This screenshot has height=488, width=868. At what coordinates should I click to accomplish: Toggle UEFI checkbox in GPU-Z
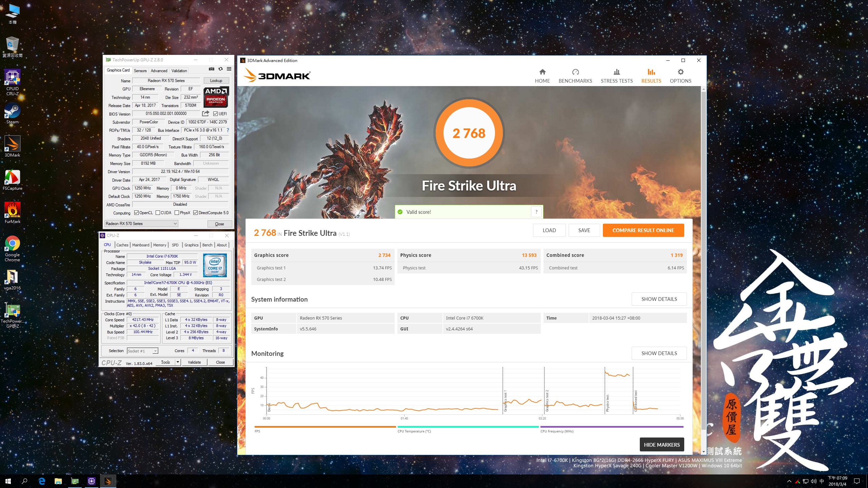pos(215,114)
